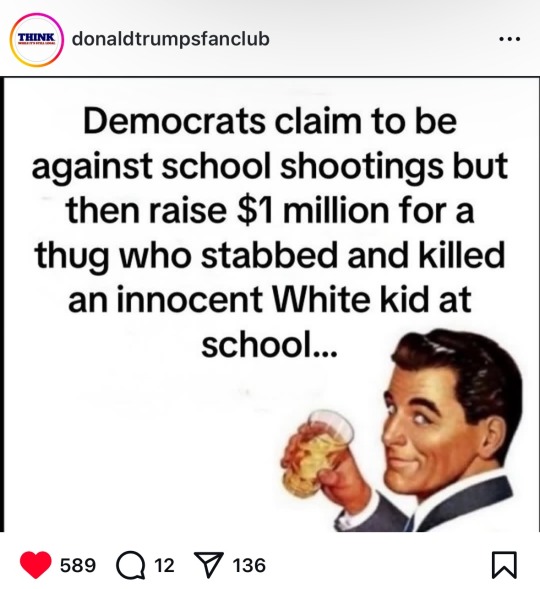
Task: View the THINK profile picture story
Action: [x=36, y=40]
